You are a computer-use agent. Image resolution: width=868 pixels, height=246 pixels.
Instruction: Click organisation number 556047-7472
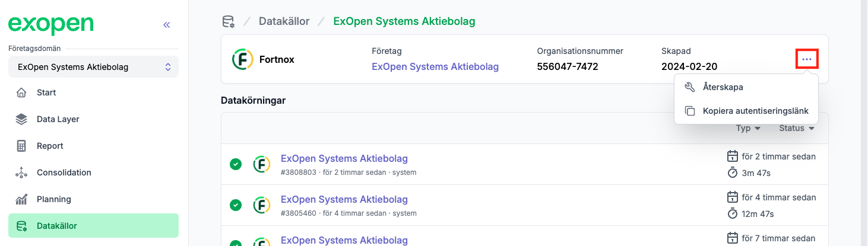pos(568,66)
